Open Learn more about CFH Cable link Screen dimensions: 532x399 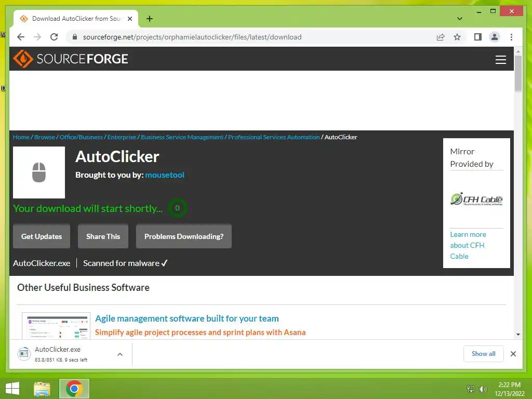click(x=468, y=245)
